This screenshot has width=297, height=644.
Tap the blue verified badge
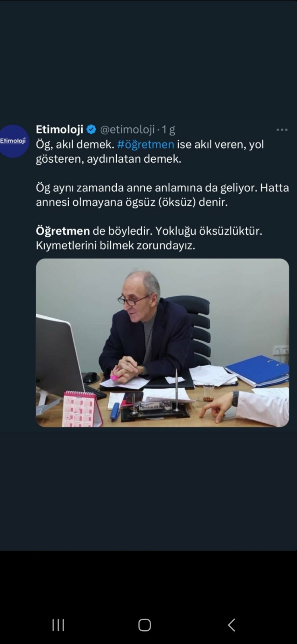[x=91, y=129]
